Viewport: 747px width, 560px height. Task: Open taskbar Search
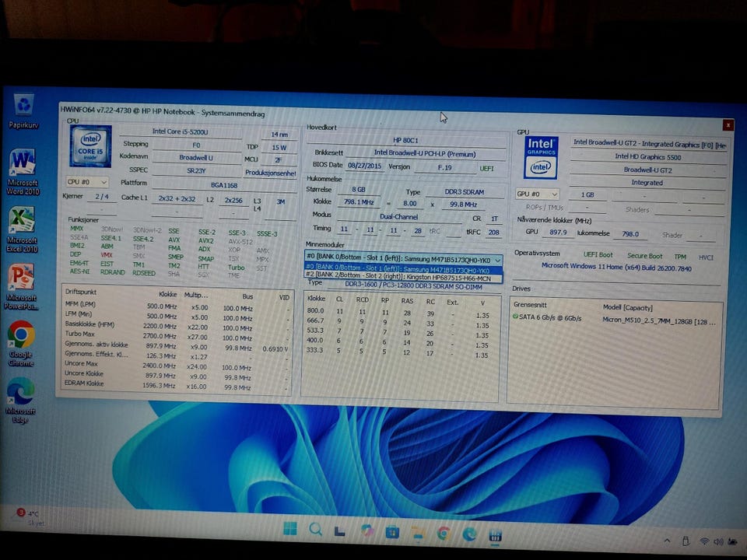click(315, 529)
